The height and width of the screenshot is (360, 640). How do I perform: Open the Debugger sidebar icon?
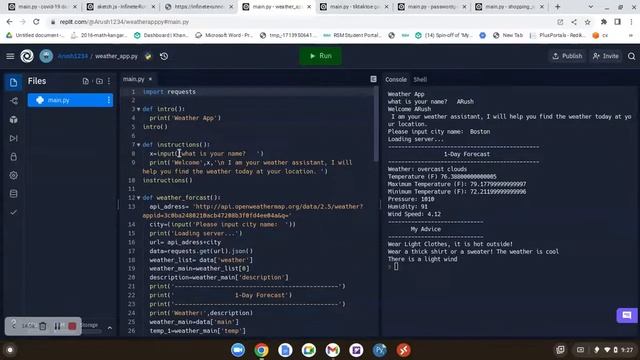click(13, 138)
